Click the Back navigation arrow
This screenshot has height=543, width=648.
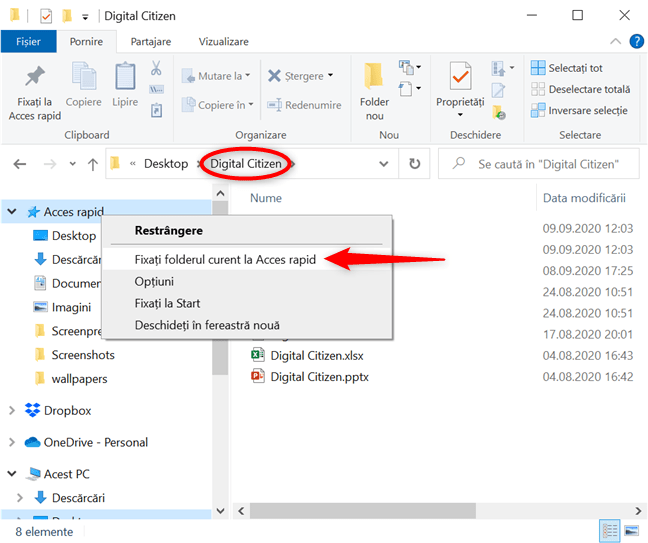[20, 164]
